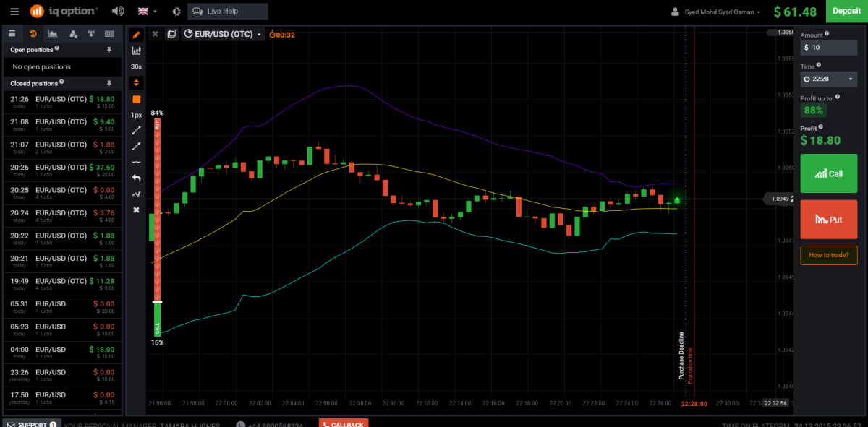Select the 21:08 closed position row

[62, 125]
